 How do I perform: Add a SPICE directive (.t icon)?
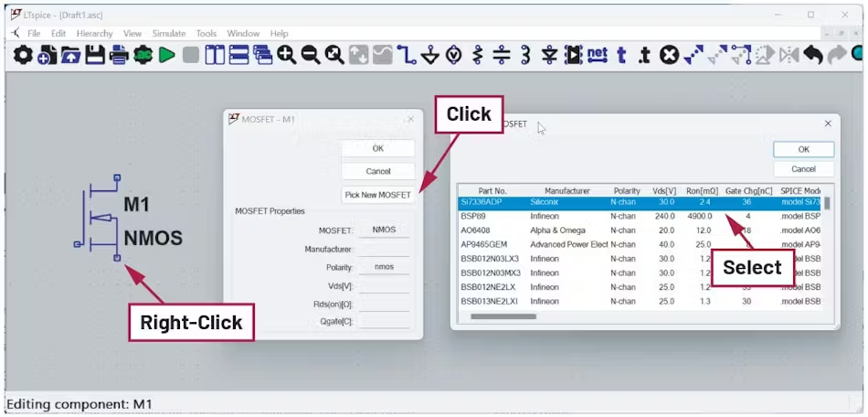point(644,55)
